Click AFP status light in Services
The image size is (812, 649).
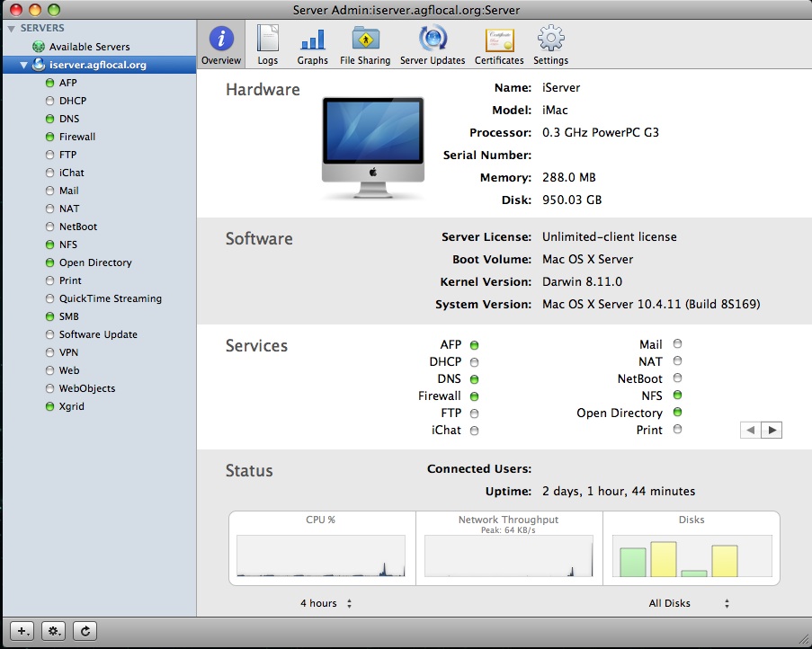(x=475, y=345)
